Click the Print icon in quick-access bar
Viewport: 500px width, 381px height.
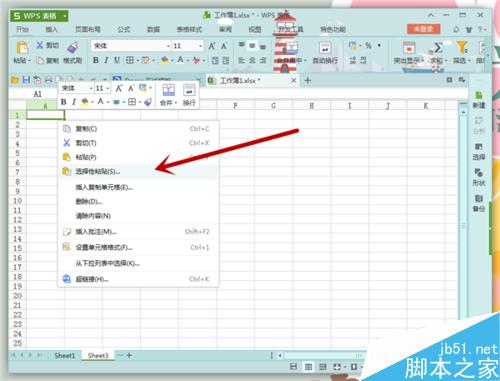click(49, 80)
